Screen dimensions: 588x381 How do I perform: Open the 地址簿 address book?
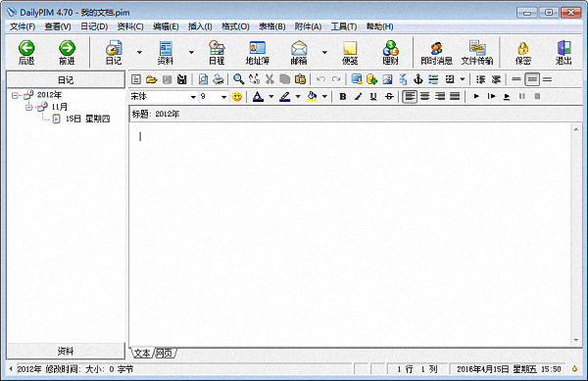click(x=257, y=52)
